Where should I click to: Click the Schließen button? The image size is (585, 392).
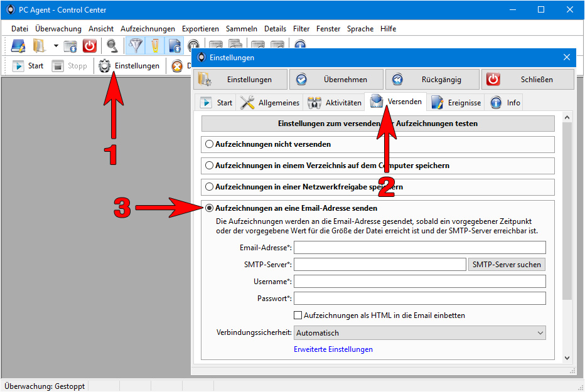point(528,80)
